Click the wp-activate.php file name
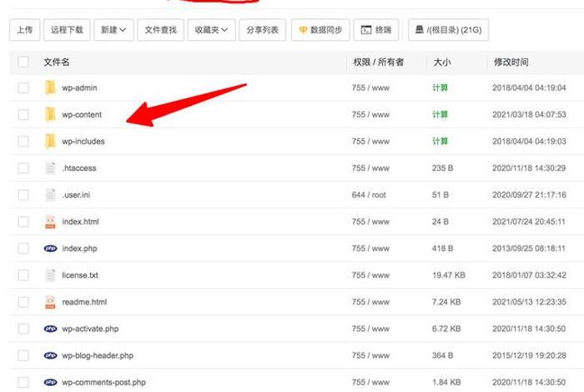The height and width of the screenshot is (392, 584). point(90,329)
